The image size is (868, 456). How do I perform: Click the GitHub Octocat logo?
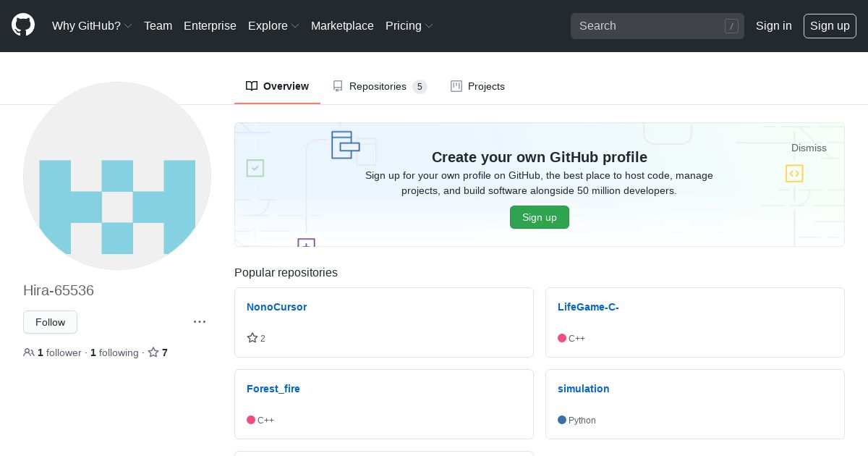23,25
